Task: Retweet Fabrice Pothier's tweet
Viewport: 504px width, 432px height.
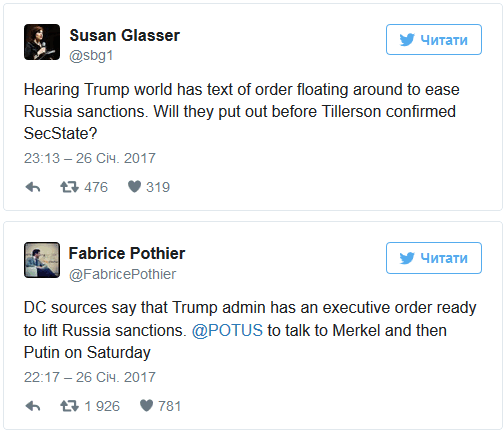Action: 69,406
